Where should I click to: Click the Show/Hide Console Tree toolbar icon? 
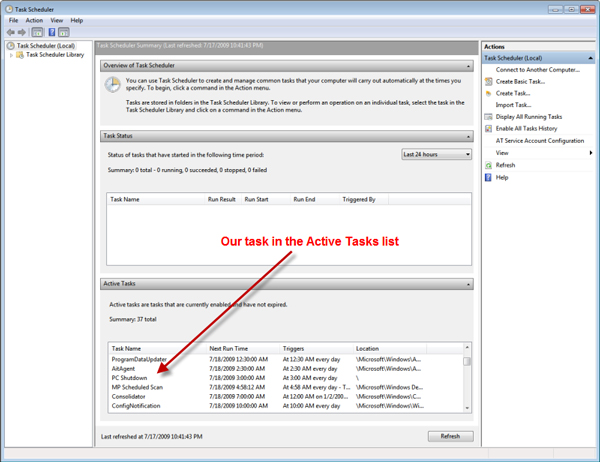tap(37, 32)
